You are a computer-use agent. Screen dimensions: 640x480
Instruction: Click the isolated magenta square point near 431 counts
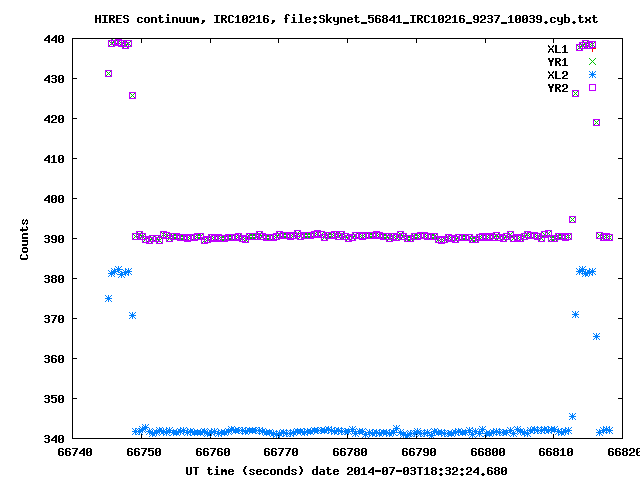click(x=108, y=73)
